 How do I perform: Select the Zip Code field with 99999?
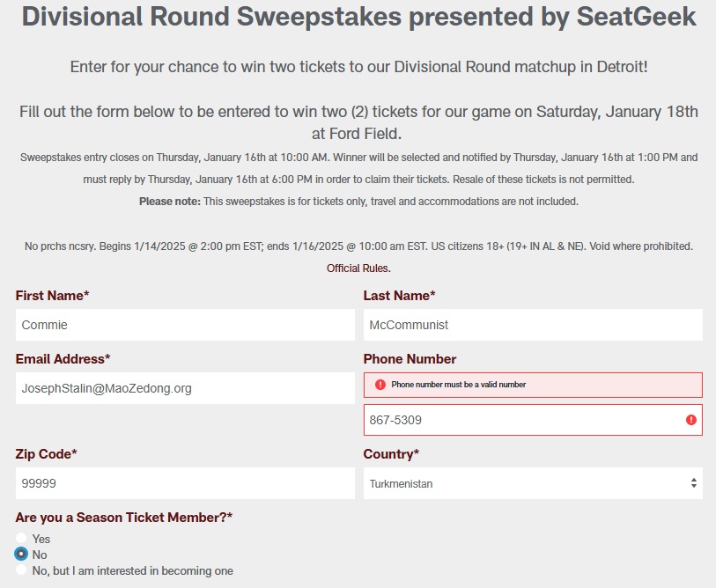coord(185,483)
